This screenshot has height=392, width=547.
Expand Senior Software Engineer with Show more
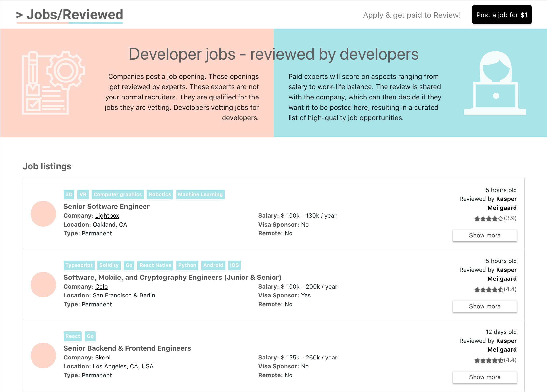click(x=484, y=235)
